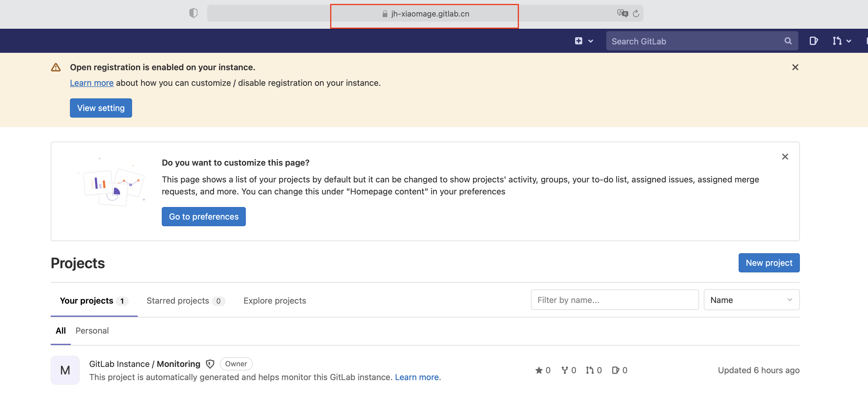868x402 pixels.
Task: Open the Name sort dropdown
Action: pos(752,300)
